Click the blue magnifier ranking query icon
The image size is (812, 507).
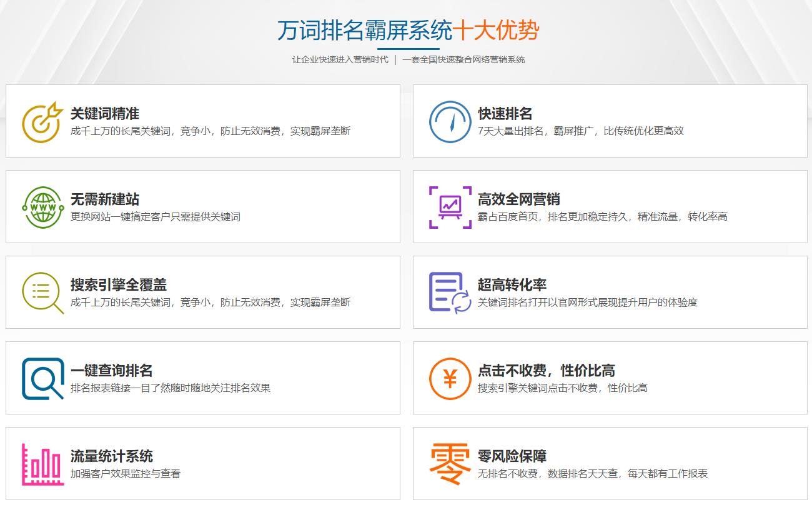pyautogui.click(x=42, y=378)
